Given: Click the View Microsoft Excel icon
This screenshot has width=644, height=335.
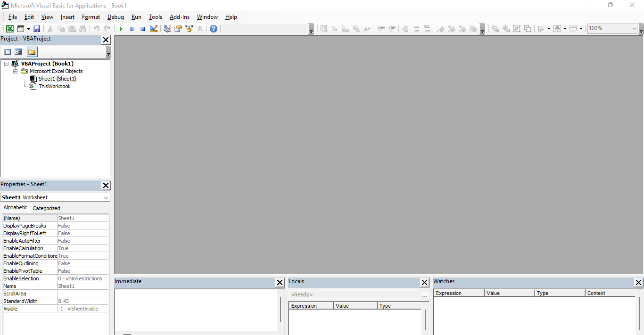Looking at the screenshot, I should tap(9, 28).
